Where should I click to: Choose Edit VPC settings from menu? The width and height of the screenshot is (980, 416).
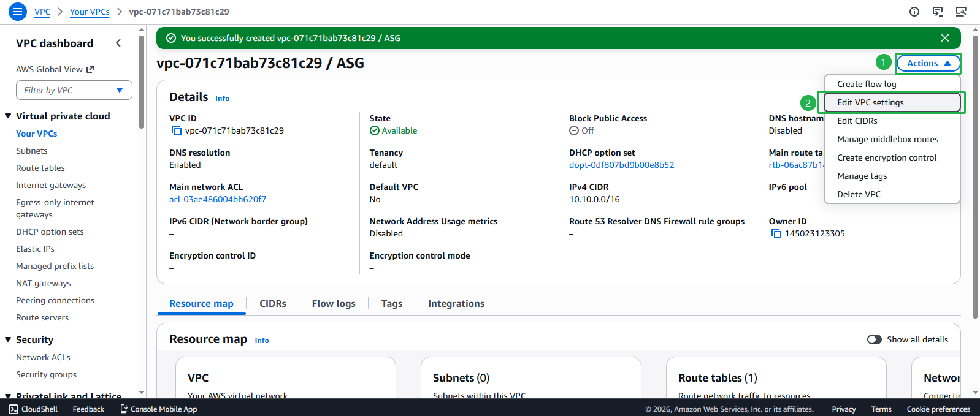[892, 102]
